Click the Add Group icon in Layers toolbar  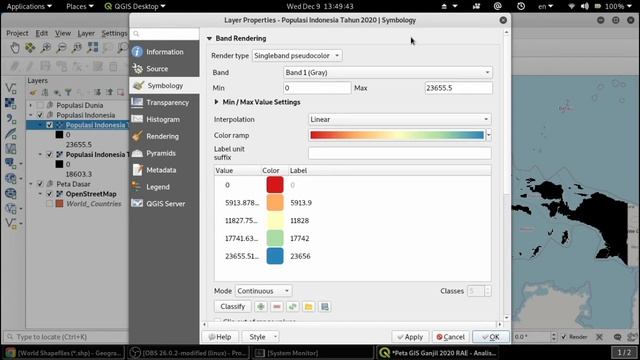coord(45,93)
